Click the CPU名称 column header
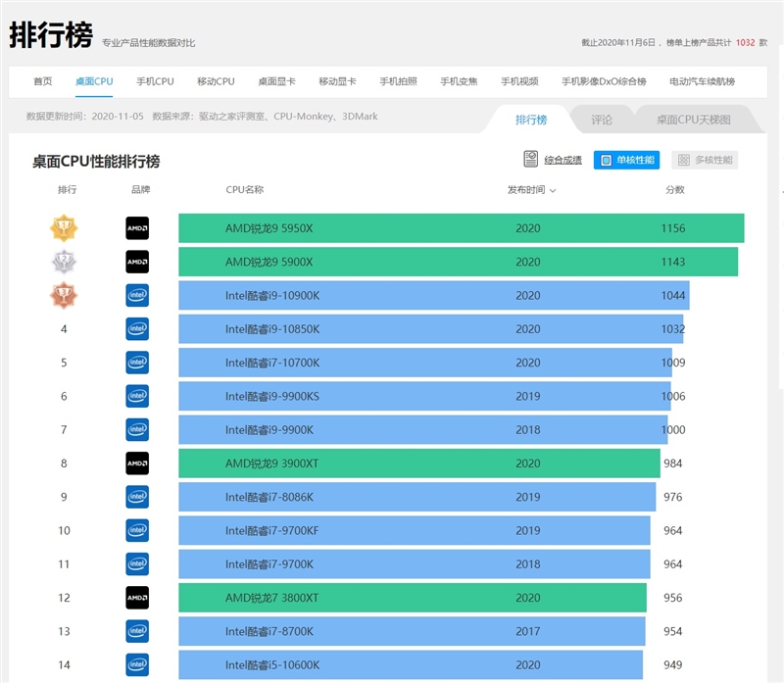The image size is (784, 683). coord(244,189)
